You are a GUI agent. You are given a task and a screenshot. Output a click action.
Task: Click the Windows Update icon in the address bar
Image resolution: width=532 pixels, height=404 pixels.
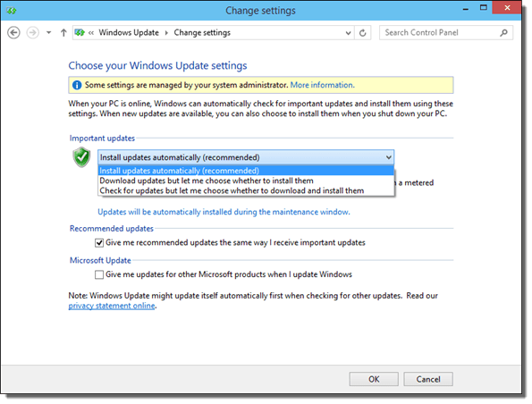click(x=80, y=32)
